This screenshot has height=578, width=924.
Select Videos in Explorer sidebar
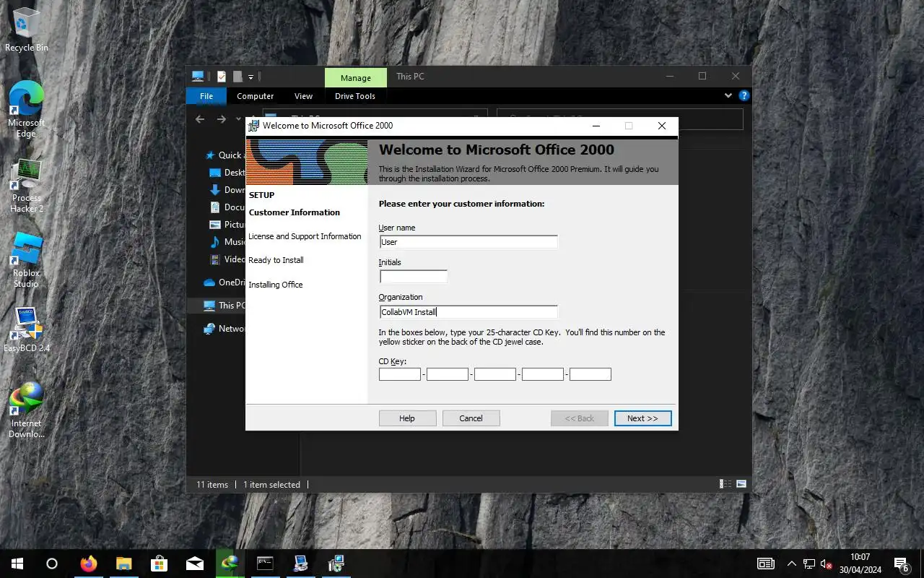pyautogui.click(x=227, y=259)
